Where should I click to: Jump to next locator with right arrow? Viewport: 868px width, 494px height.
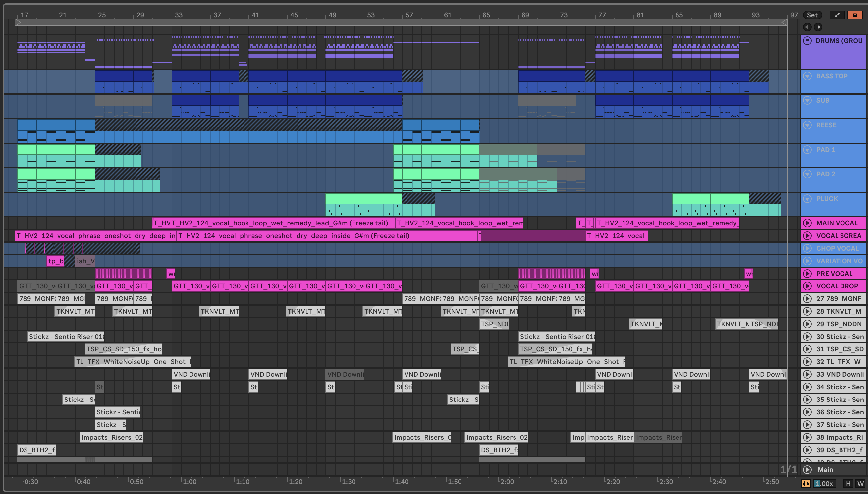point(818,27)
